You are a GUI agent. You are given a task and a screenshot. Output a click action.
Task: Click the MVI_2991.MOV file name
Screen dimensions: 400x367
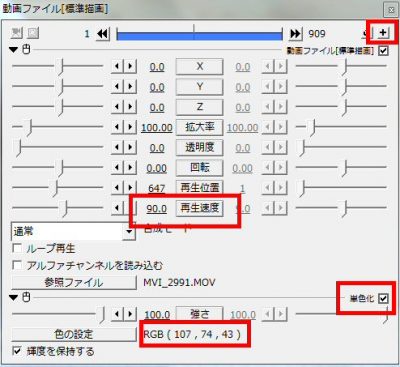179,283
